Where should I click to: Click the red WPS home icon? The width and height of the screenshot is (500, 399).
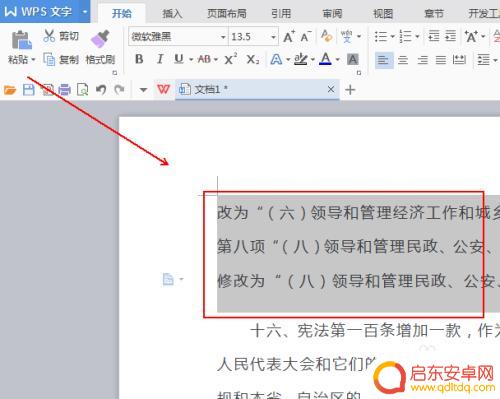163,89
